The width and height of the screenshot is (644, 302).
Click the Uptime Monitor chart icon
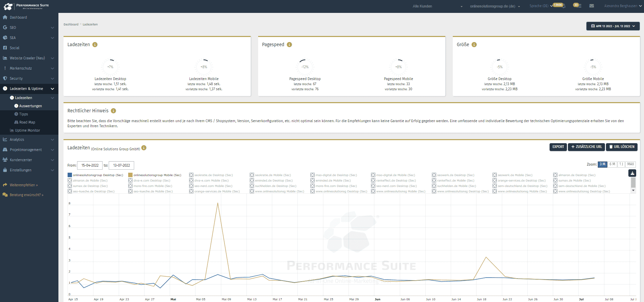[x=12, y=130]
